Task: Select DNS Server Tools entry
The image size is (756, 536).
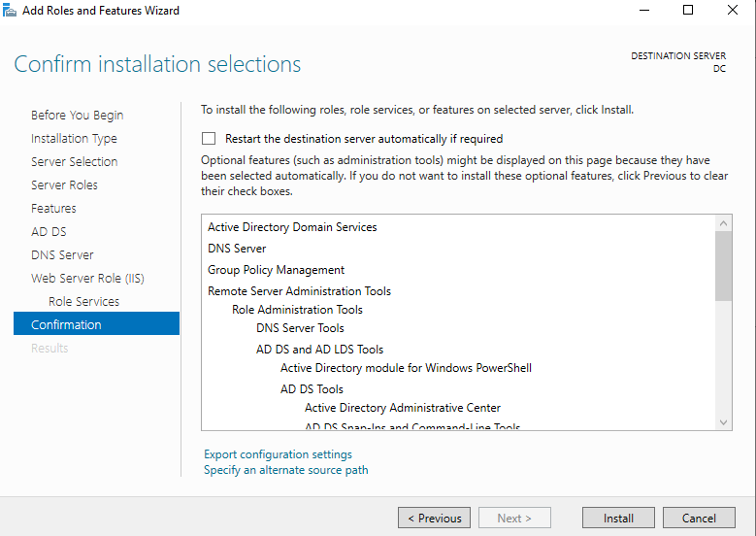Action: tap(300, 328)
